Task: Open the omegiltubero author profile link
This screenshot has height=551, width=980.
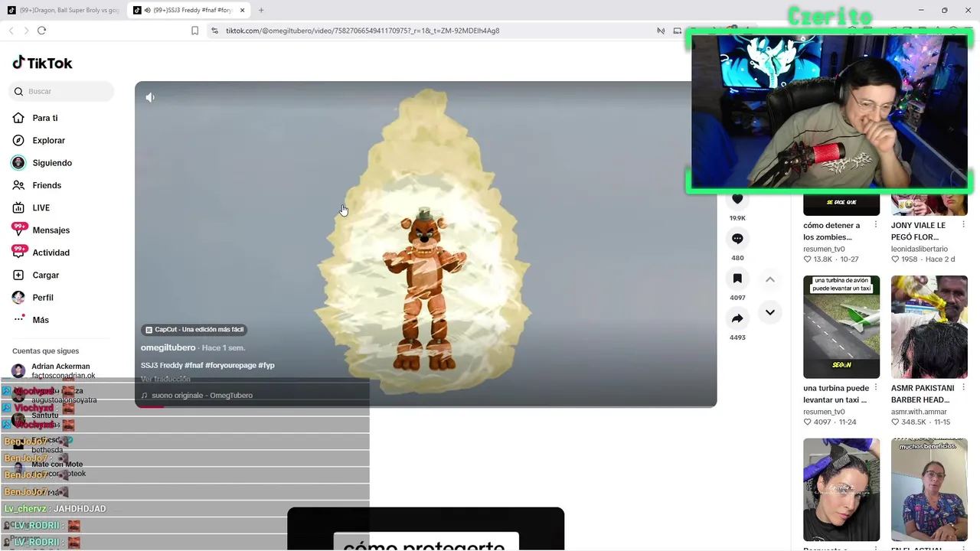Action: click(x=168, y=347)
